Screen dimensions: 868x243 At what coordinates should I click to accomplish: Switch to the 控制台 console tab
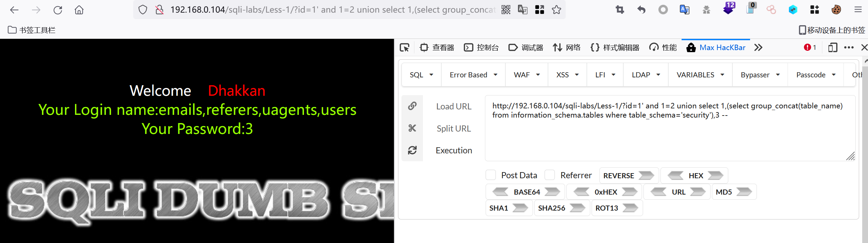pyautogui.click(x=481, y=48)
